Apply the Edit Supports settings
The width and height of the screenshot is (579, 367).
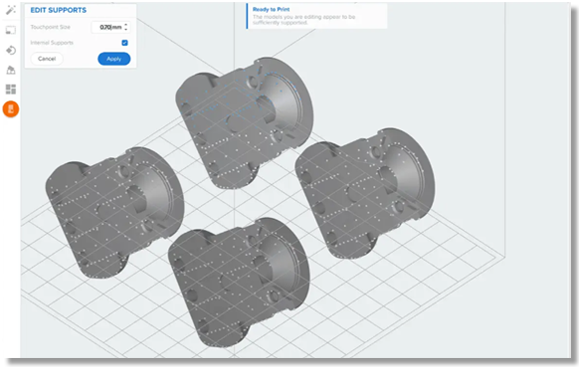coord(114,59)
